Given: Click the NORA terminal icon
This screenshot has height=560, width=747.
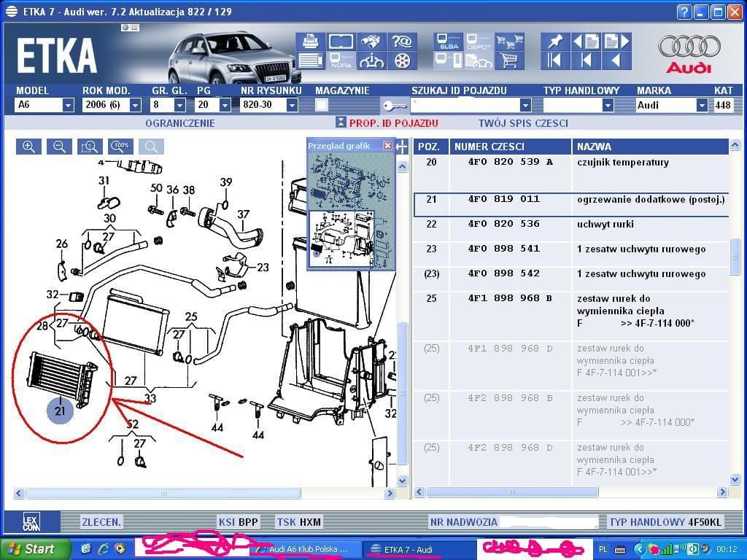Looking at the screenshot, I should tap(341, 61).
